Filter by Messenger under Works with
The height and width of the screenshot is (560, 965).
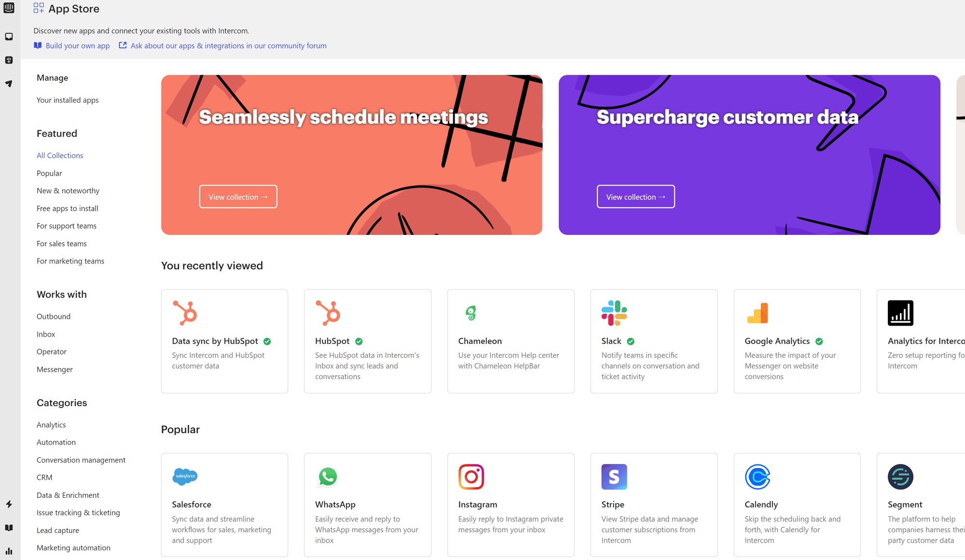click(55, 369)
